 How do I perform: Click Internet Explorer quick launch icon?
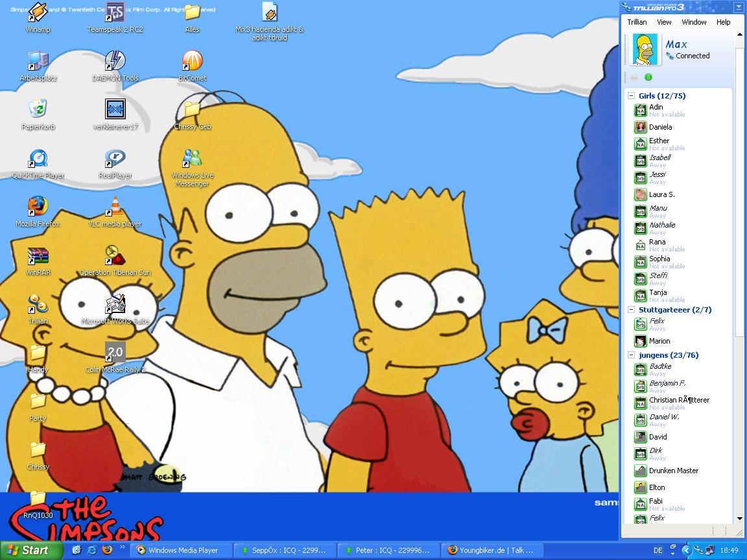(x=91, y=550)
